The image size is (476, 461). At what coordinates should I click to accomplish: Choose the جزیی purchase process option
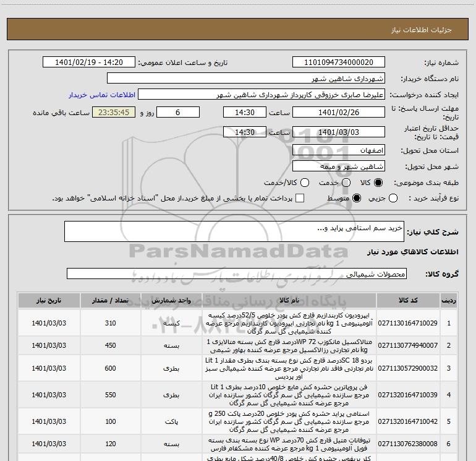point(393,198)
